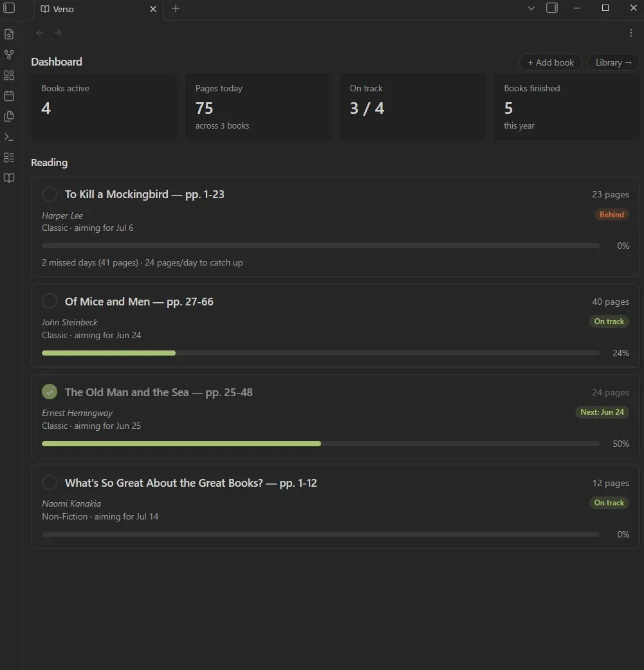Open the Pages today stat card
The image size is (644, 670).
coord(258,106)
